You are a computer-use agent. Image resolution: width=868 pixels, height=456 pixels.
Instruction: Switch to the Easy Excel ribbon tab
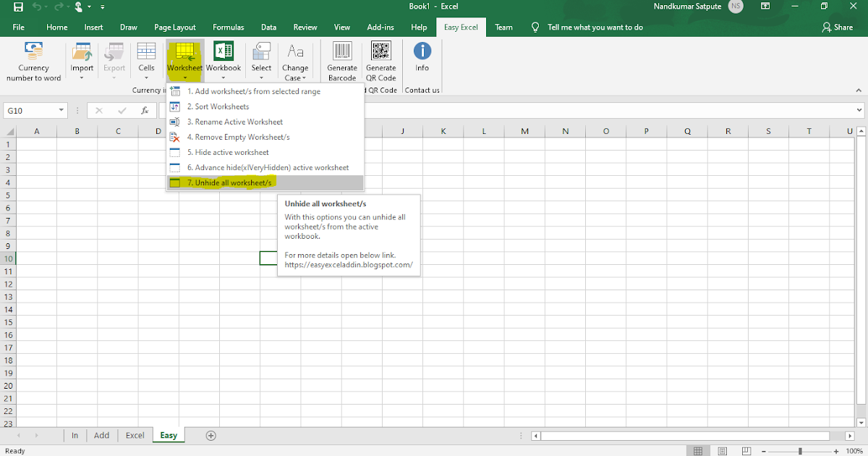[461, 27]
